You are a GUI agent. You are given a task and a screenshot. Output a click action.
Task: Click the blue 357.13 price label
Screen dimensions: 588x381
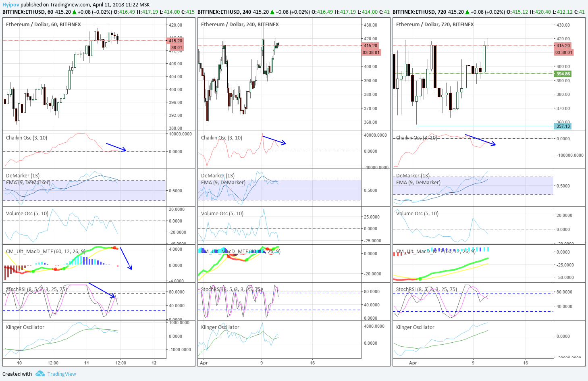pyautogui.click(x=563, y=126)
